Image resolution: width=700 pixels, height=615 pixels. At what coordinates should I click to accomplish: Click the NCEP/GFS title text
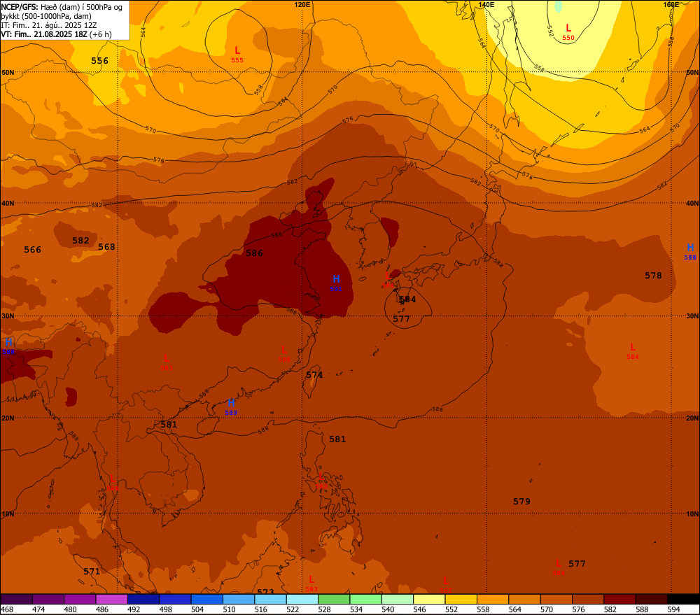[x=20, y=7]
